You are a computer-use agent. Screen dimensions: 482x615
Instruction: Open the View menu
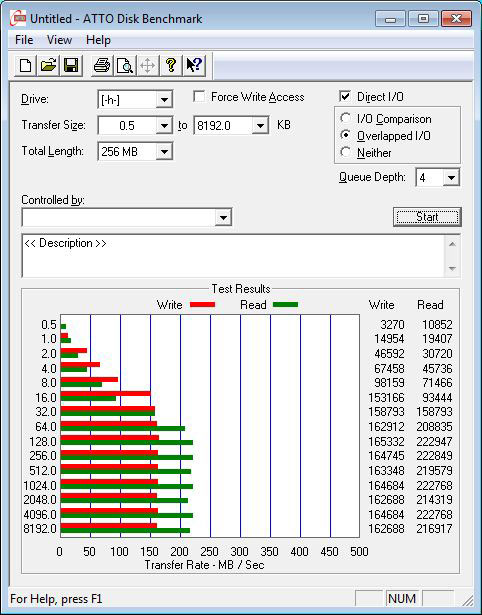59,40
